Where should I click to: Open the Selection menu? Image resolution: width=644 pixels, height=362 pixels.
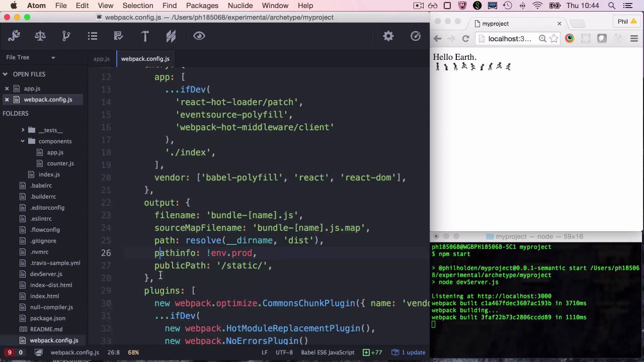(x=138, y=6)
